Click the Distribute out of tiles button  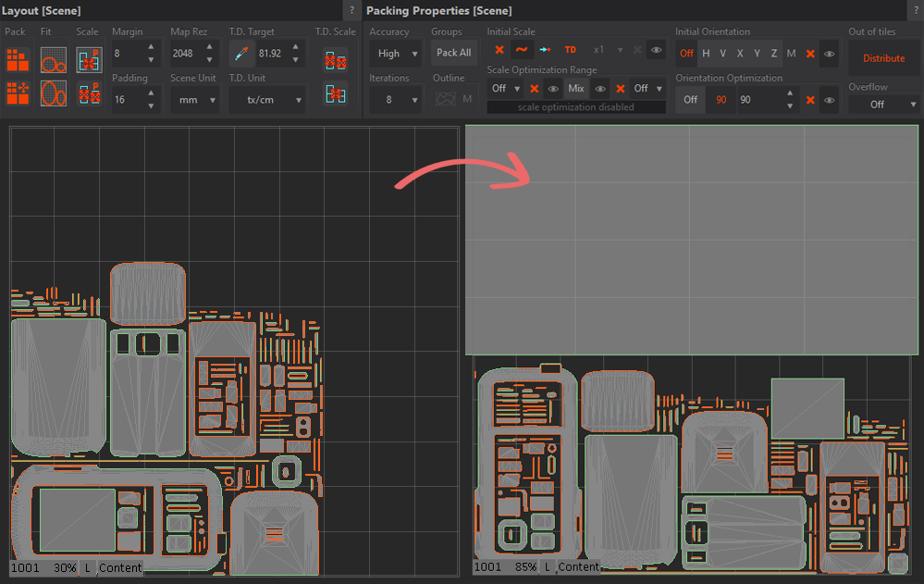883,58
